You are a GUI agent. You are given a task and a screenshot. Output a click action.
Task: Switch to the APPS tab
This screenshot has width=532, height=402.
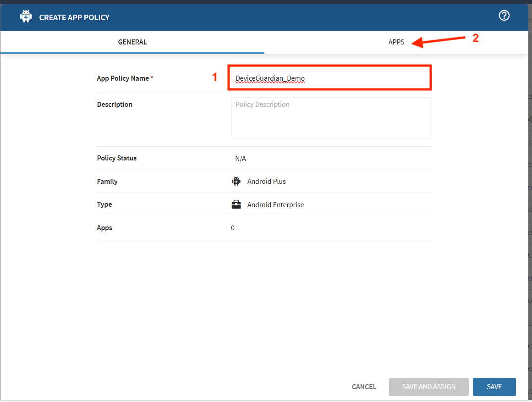point(396,42)
